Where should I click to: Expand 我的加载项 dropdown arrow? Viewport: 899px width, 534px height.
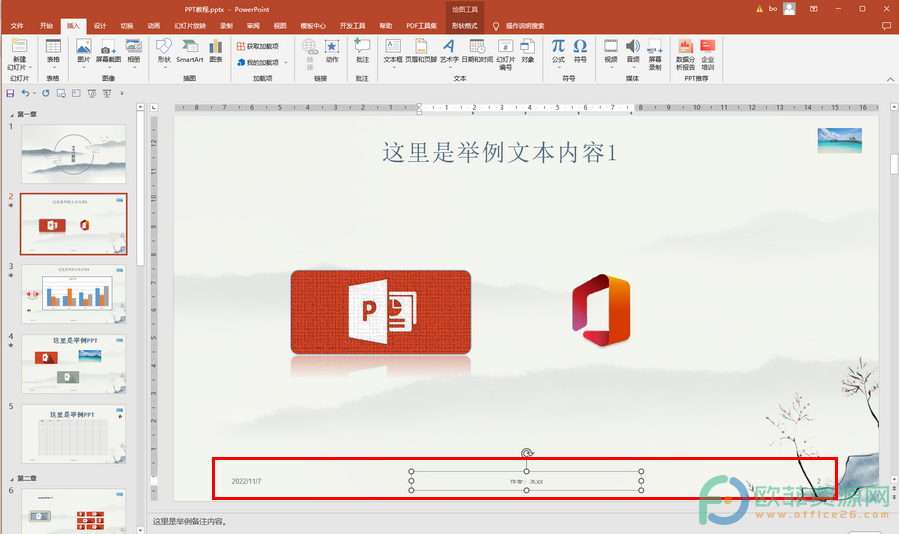point(286,63)
